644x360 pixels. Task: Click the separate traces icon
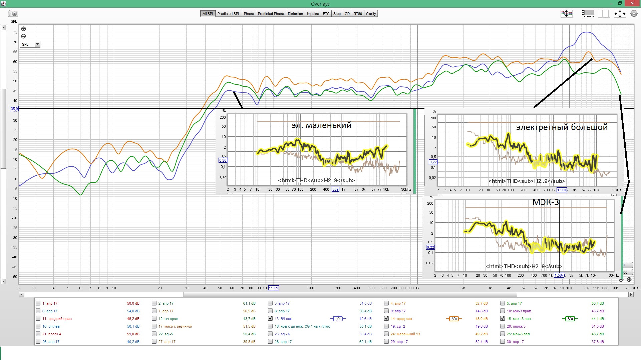pos(566,14)
